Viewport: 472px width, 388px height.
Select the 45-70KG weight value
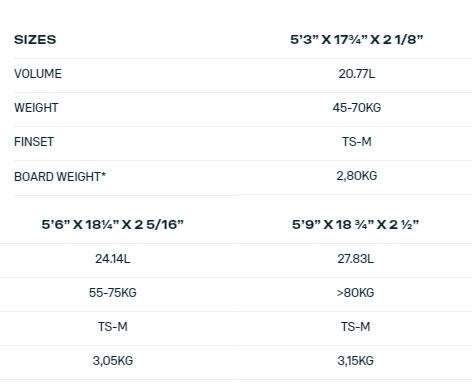click(x=357, y=108)
